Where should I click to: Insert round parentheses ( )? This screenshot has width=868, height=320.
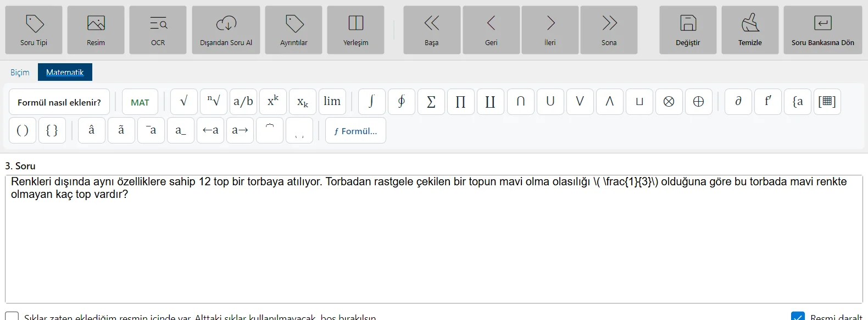(x=23, y=130)
